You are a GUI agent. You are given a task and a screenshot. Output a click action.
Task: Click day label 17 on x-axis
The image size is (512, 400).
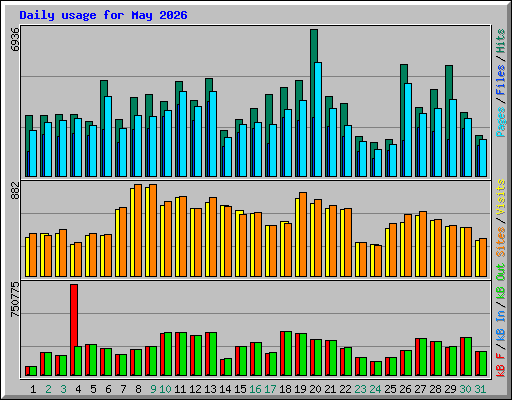coord(270,389)
